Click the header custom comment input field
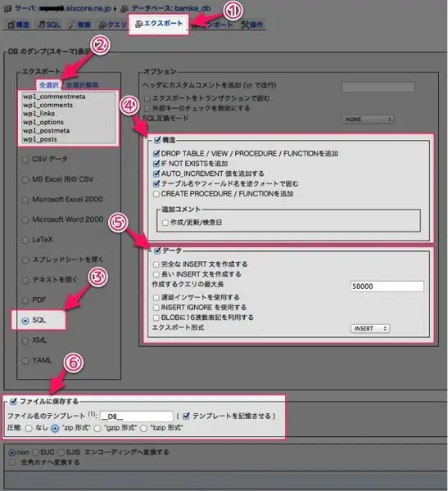This screenshot has width=448, height=491. point(378,87)
